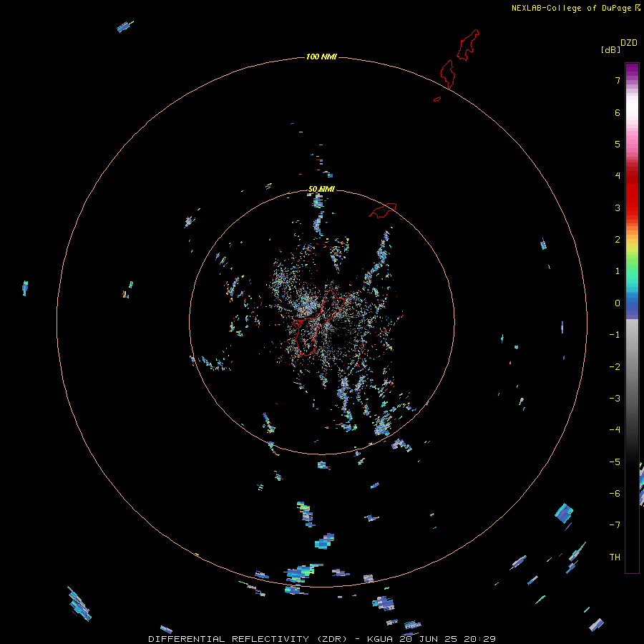644x644 pixels.
Task: Click the 100 NMI range ring label
Action: pyautogui.click(x=321, y=57)
